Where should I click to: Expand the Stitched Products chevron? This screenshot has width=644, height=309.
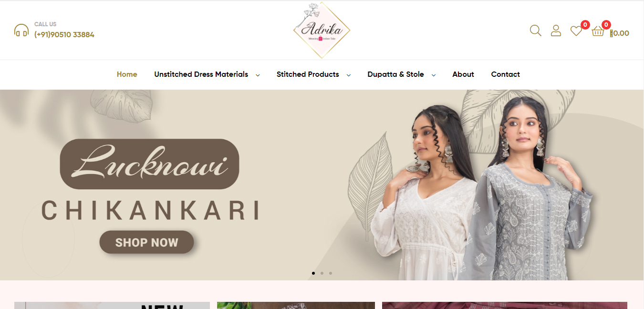click(x=348, y=75)
